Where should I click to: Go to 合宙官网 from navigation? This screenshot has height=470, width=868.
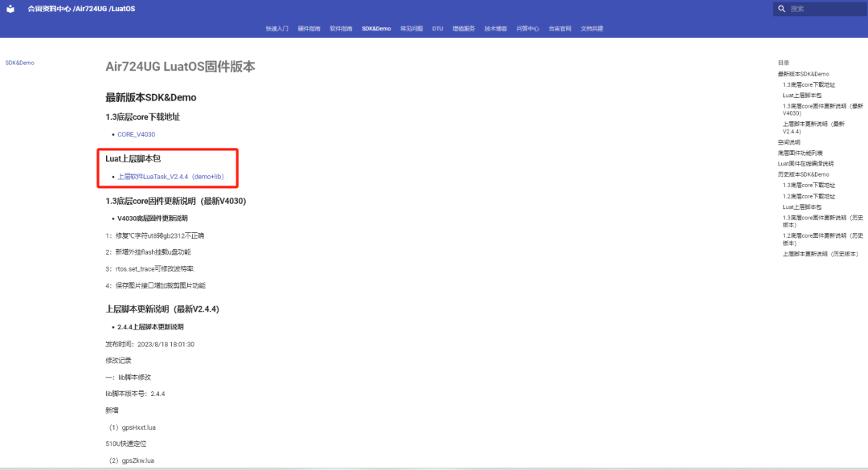click(559, 29)
